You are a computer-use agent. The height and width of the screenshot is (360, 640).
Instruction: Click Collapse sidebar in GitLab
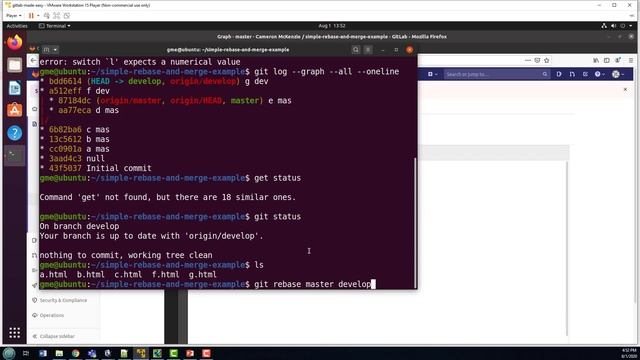pyautogui.click(x=53, y=336)
